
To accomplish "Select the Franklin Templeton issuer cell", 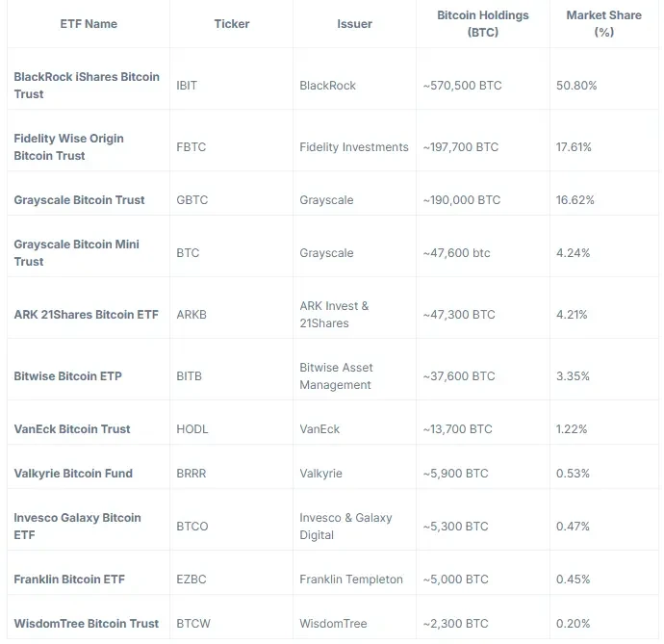I will point(351,580).
